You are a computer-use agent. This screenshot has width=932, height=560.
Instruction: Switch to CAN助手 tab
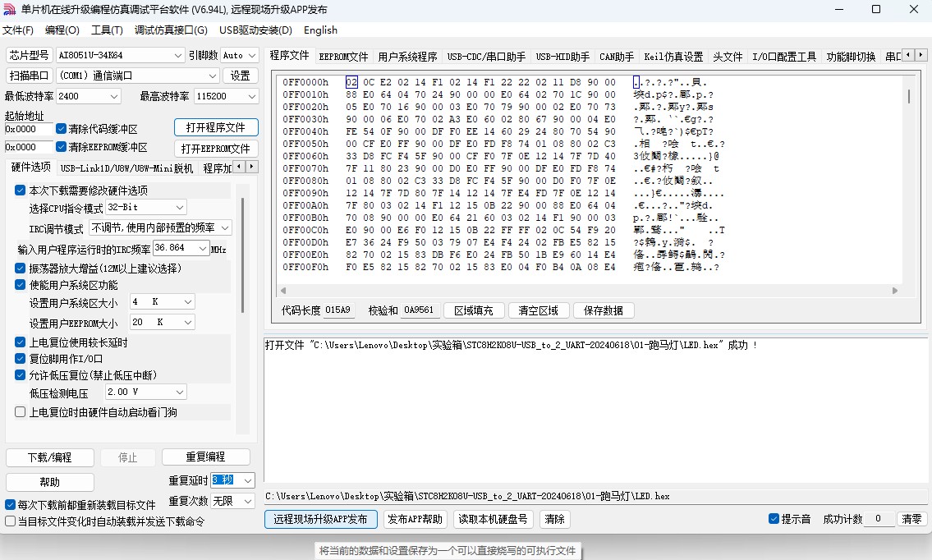coord(617,57)
